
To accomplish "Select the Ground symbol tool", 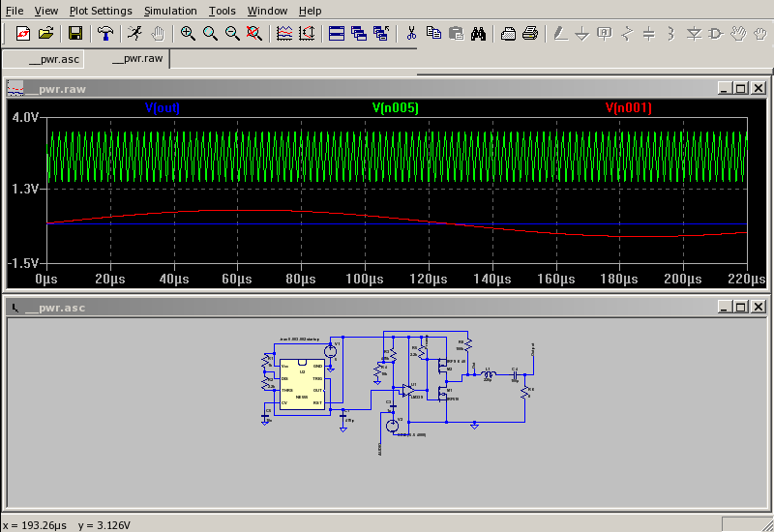I will pyautogui.click(x=582, y=34).
